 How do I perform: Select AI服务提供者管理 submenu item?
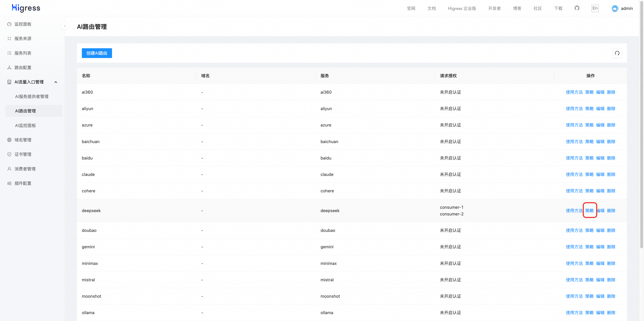click(x=32, y=97)
